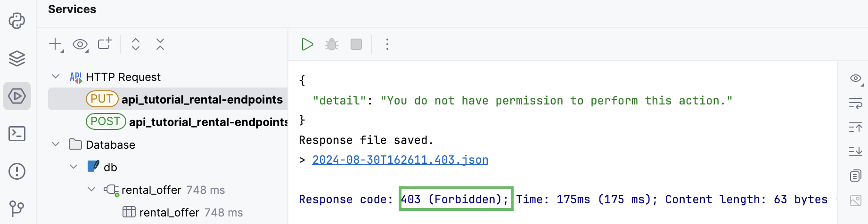Open the Terminal tool window
Viewport: 868px width, 224px height.
pos(17,134)
